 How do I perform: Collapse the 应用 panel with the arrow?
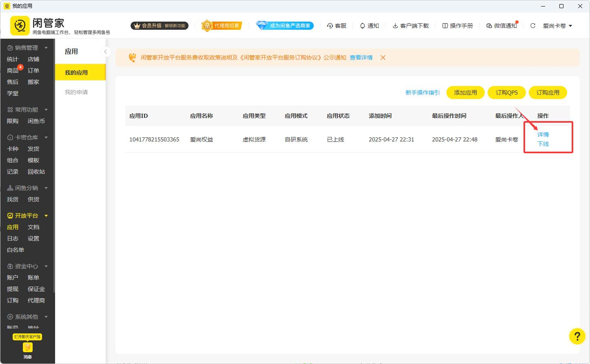(x=106, y=52)
